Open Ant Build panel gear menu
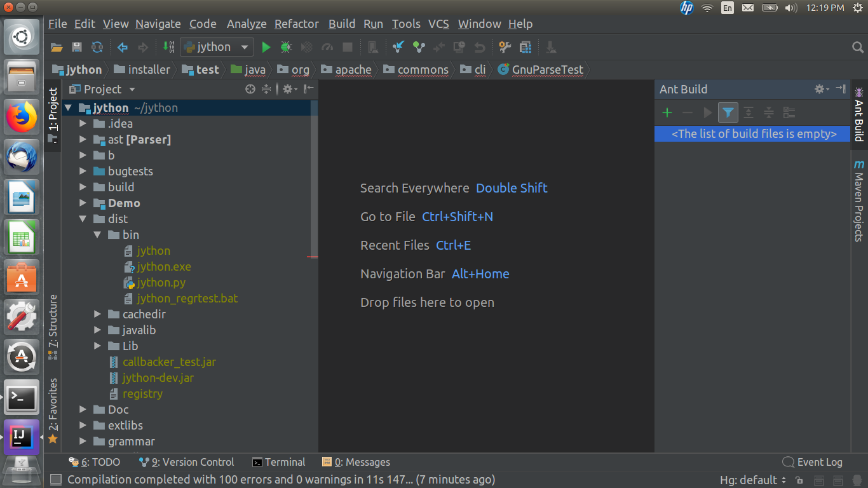 click(x=822, y=90)
